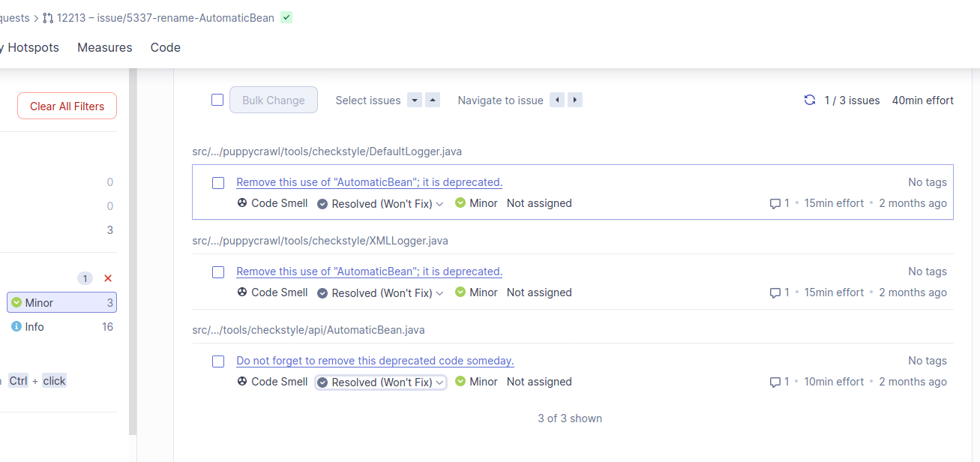980x462 pixels.
Task: Click the XMLLogger.java file path
Action: (x=320, y=241)
